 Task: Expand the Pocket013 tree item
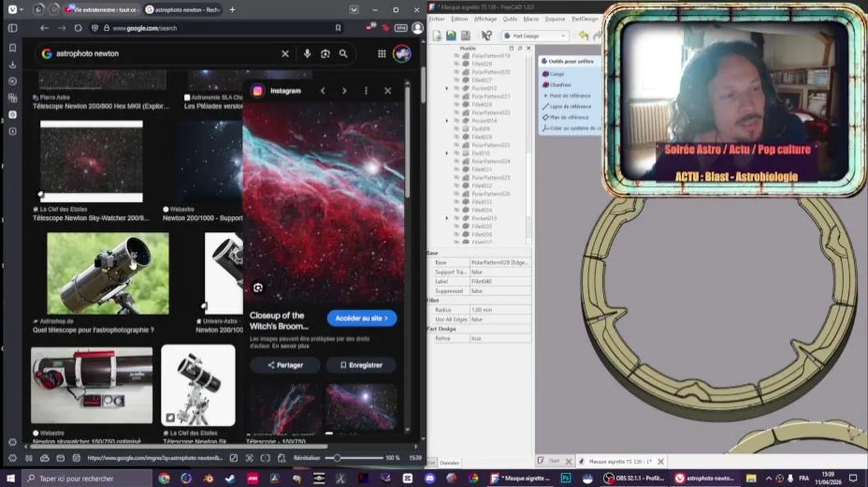tap(447, 89)
